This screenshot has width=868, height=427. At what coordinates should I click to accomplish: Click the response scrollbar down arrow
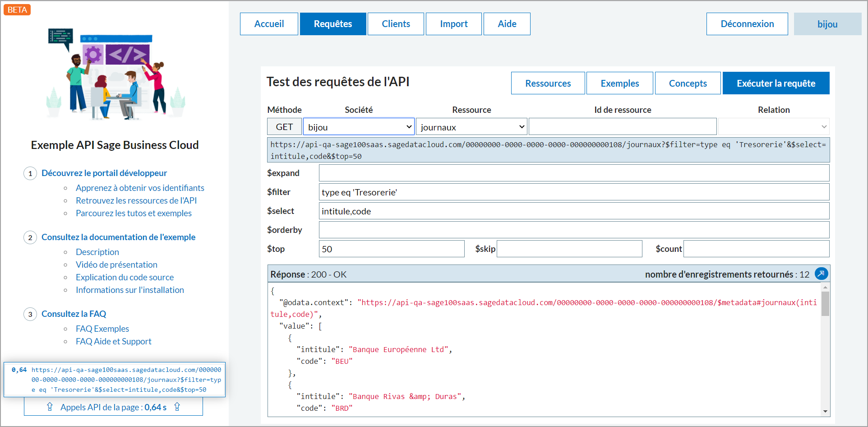(825, 411)
